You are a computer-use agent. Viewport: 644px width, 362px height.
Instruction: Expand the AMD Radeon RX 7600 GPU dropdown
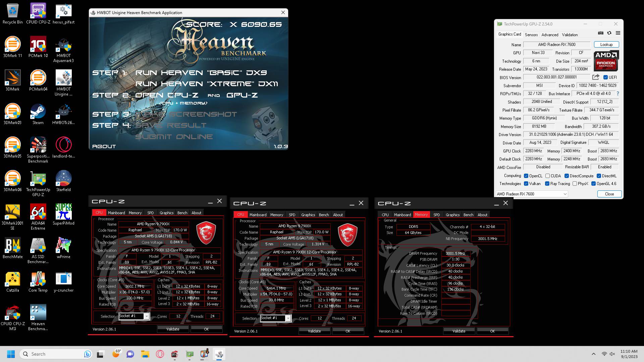(532, 194)
